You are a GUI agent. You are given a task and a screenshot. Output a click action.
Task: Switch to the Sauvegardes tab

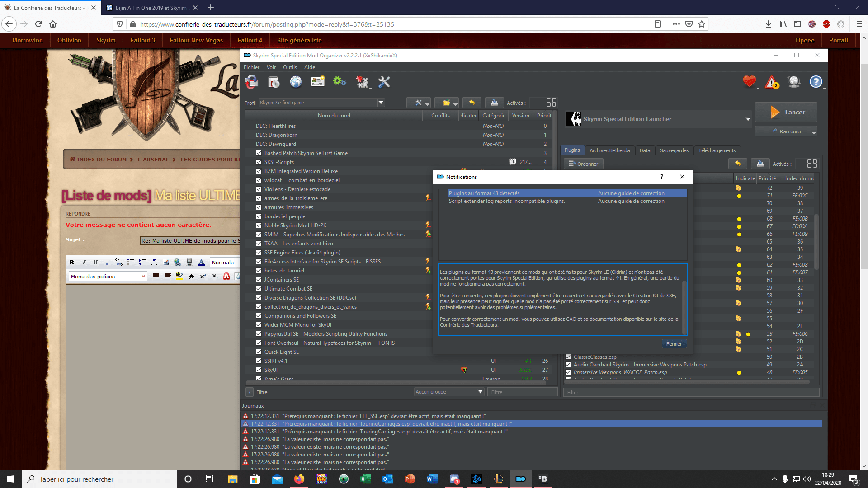(674, 150)
